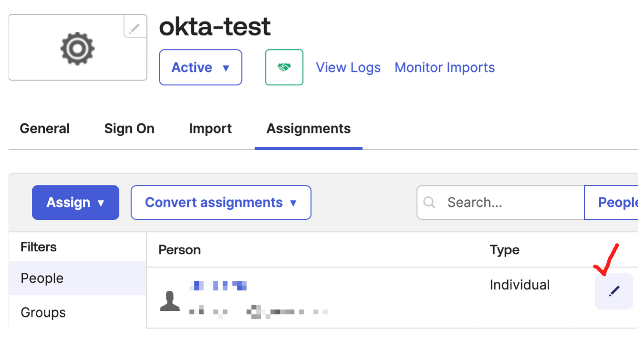Select the Groups filter
The image size is (644, 339).
(x=77, y=312)
